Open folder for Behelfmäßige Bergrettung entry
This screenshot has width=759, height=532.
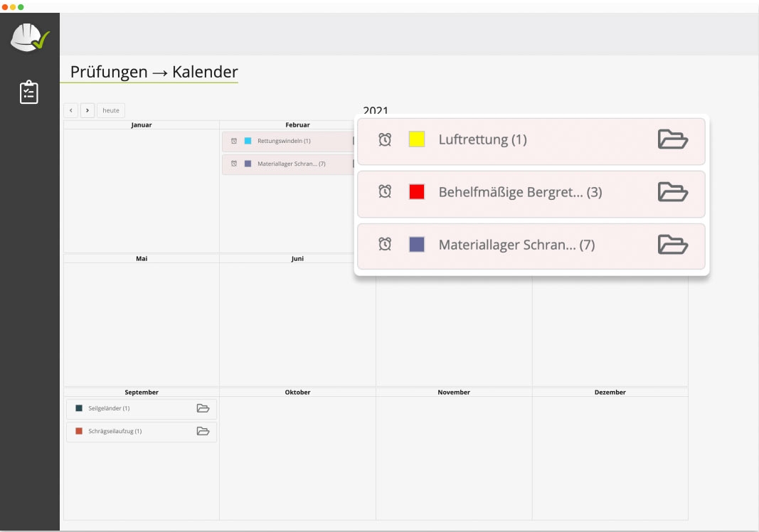click(x=672, y=192)
